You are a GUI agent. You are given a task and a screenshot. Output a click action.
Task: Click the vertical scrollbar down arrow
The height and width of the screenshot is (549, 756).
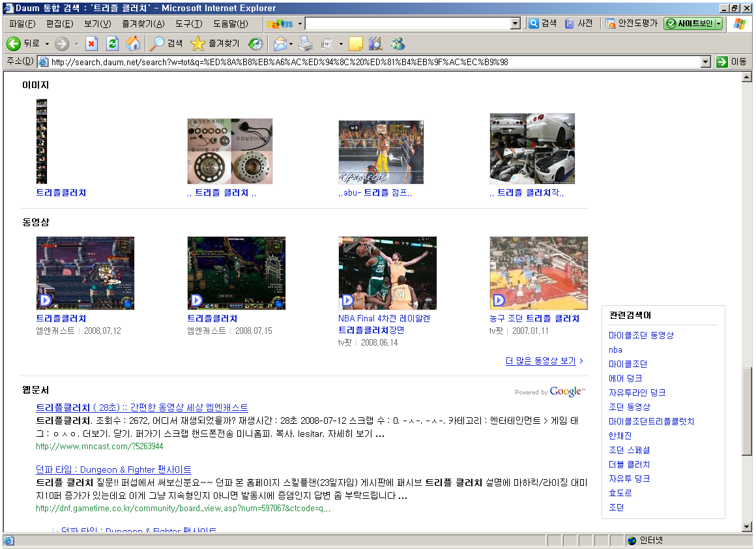tap(747, 527)
